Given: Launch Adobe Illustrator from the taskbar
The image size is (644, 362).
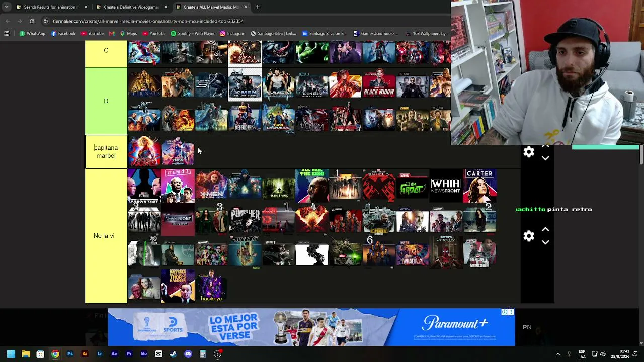Looking at the screenshot, I should [x=85, y=354].
